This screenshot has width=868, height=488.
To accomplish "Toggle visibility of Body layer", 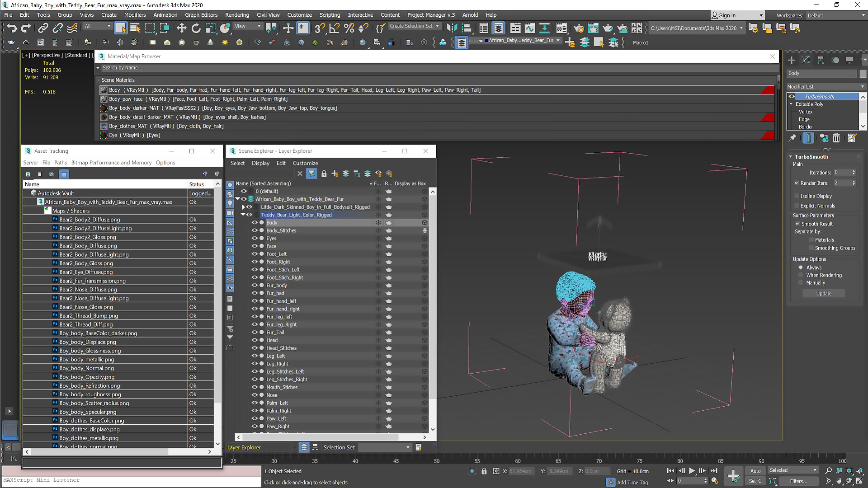I will pyautogui.click(x=255, y=222).
